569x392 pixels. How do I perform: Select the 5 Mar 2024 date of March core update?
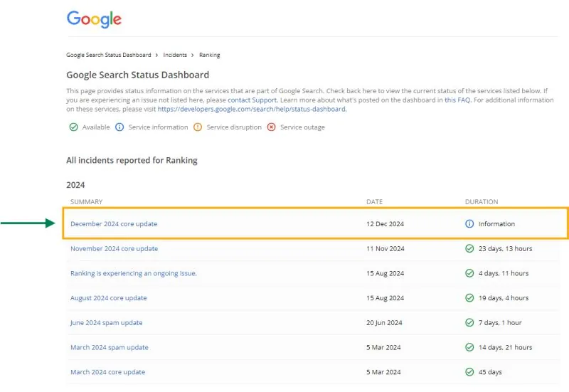383,372
